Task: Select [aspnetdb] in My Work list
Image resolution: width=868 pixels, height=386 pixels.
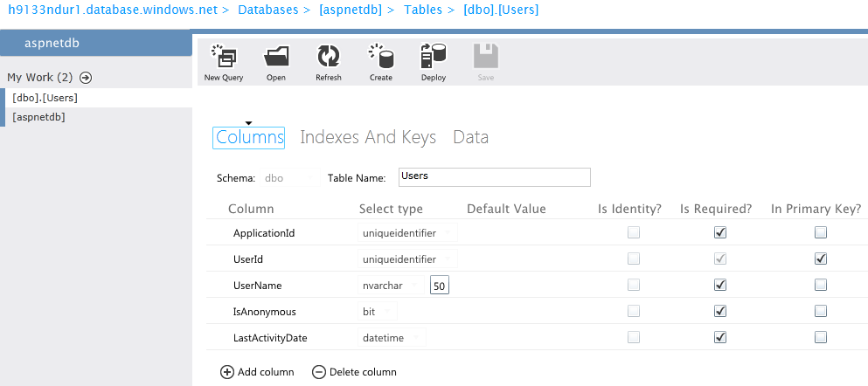Action: tap(39, 117)
